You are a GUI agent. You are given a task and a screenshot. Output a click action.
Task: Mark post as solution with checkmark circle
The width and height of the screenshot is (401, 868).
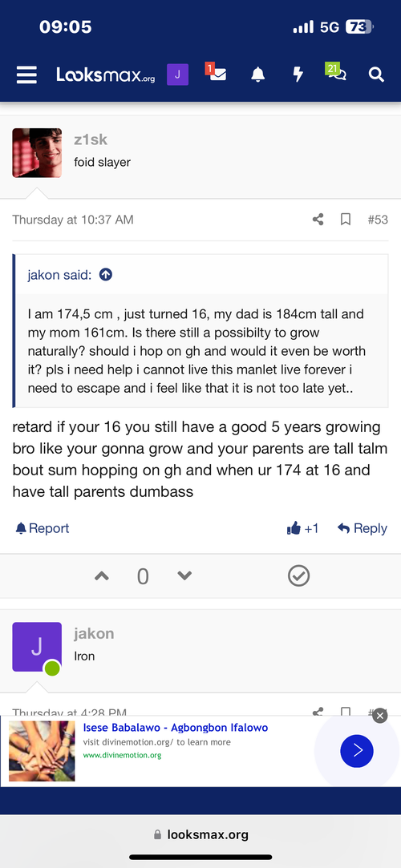pos(298,576)
